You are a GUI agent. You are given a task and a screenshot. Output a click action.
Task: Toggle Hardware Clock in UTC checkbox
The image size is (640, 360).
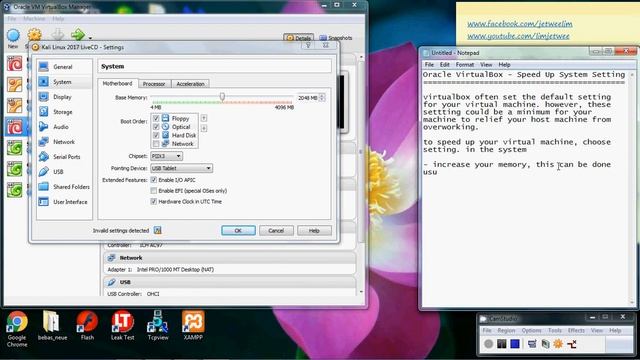154,202
